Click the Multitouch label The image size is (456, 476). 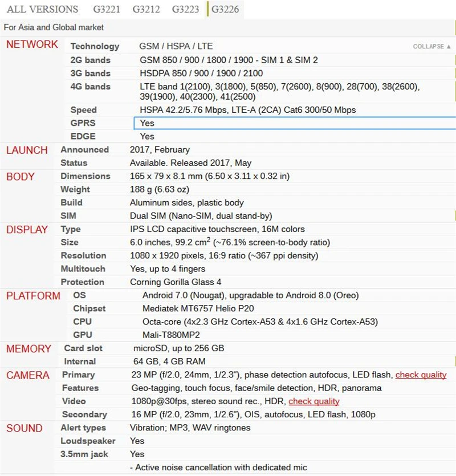tap(83, 268)
